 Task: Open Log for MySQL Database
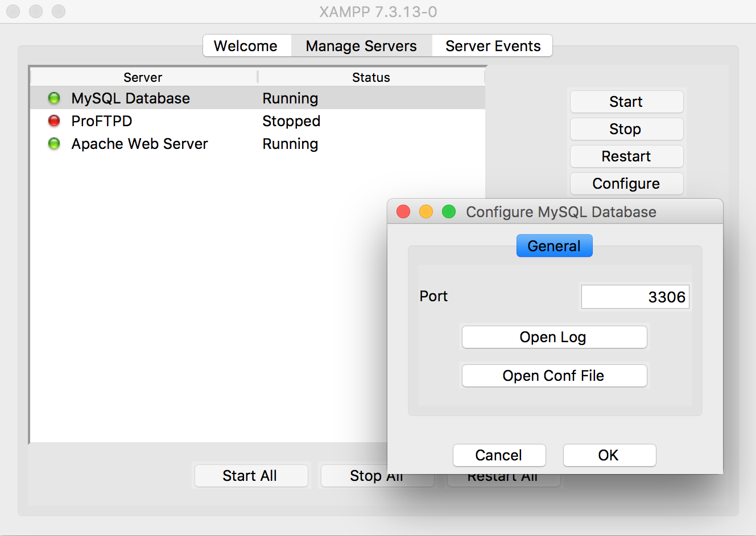[554, 337]
